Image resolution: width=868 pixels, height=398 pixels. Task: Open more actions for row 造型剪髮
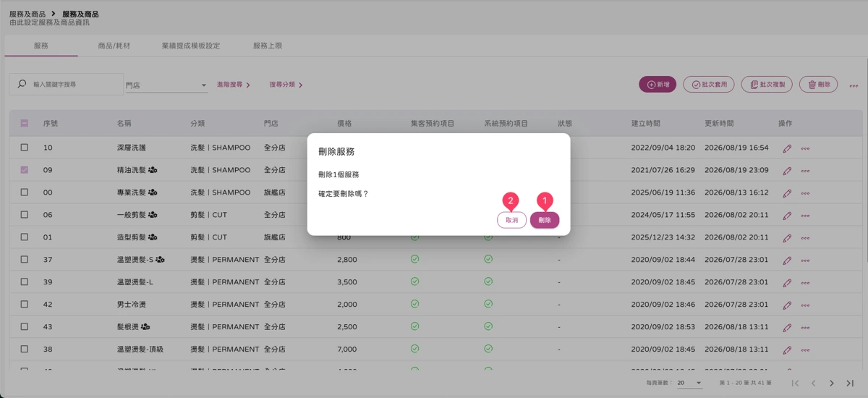coord(805,238)
